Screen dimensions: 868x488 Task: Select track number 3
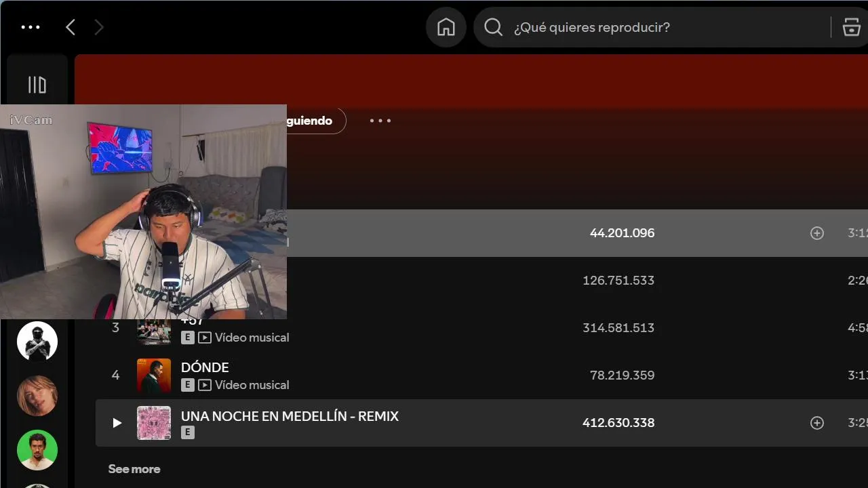(x=115, y=328)
